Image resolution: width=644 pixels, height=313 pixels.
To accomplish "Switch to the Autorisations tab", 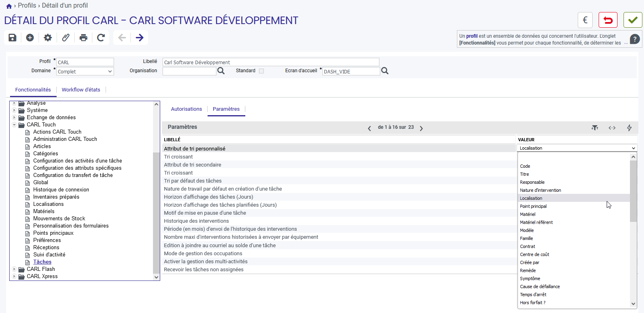I will [x=186, y=109].
